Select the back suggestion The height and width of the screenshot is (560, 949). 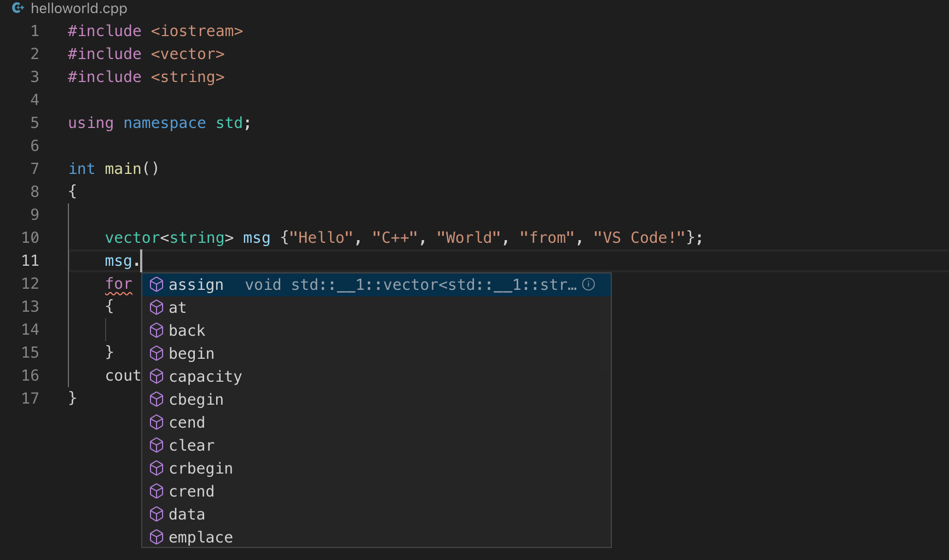pyautogui.click(x=377, y=330)
